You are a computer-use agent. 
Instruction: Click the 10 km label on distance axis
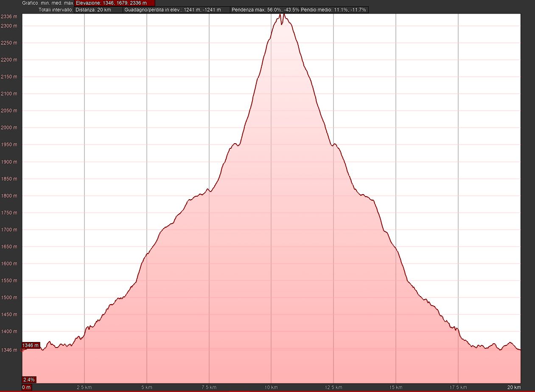tap(271, 387)
